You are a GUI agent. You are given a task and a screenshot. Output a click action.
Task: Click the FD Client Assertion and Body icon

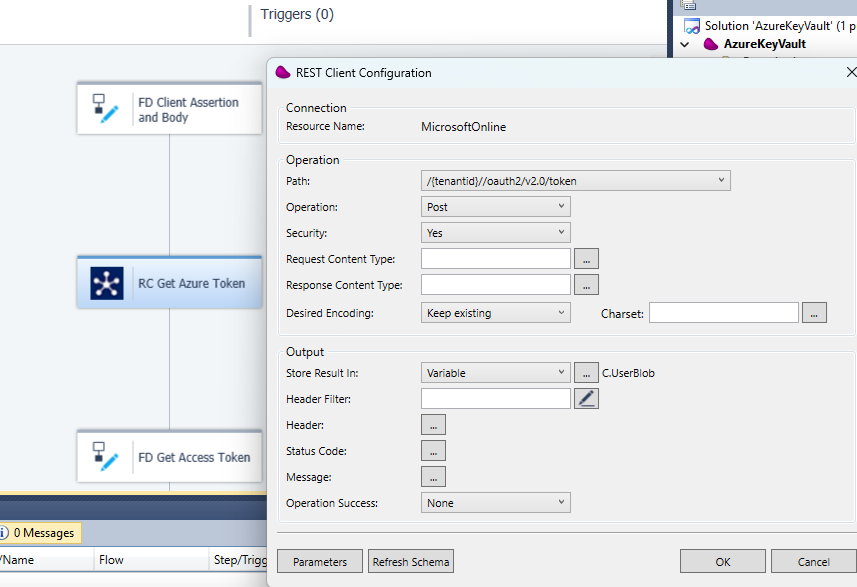pyautogui.click(x=106, y=109)
